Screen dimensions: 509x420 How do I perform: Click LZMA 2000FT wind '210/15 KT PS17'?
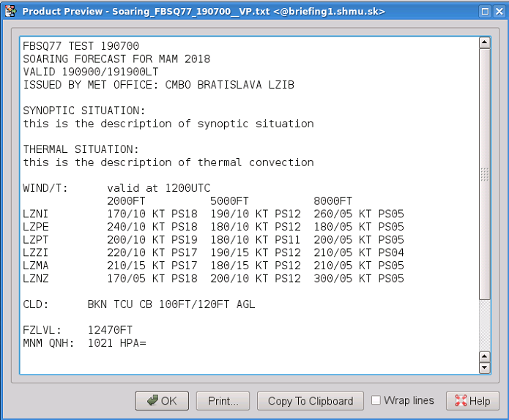click(152, 266)
